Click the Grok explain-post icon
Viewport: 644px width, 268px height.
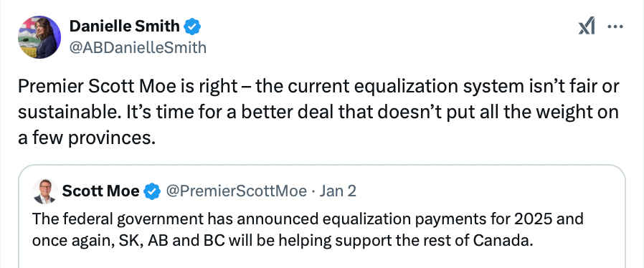coord(587,27)
